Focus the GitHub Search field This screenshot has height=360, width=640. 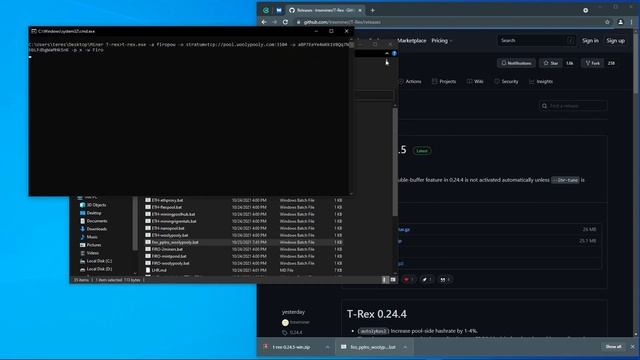tap(536, 40)
